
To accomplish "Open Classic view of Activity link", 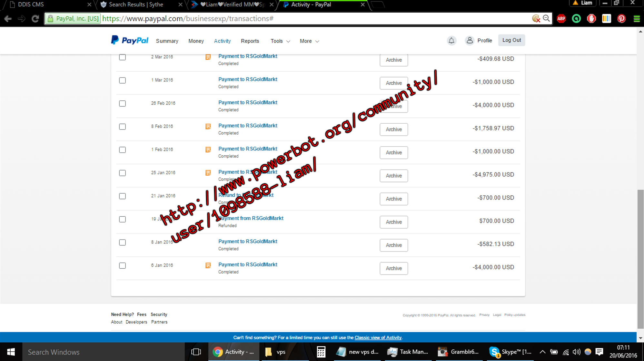I will [x=378, y=337].
